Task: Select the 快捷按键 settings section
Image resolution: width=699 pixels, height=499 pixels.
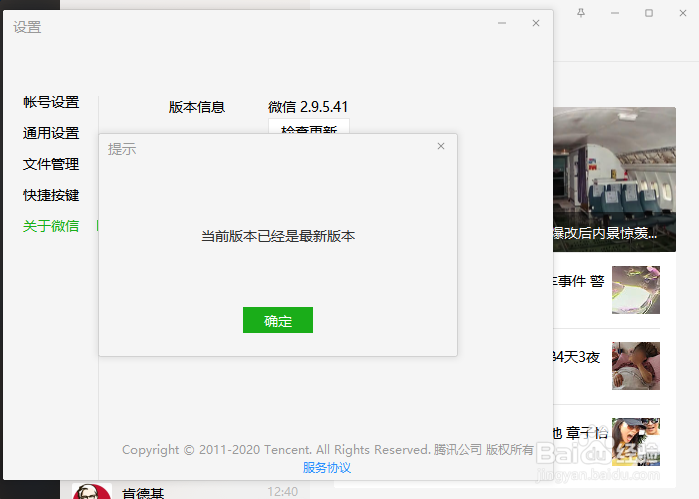Action: tap(51, 195)
